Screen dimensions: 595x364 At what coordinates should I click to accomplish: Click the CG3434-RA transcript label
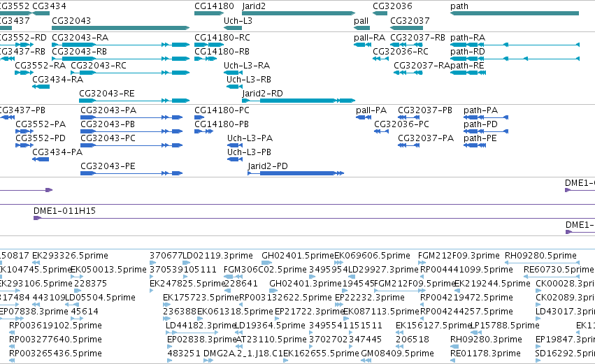click(57, 80)
